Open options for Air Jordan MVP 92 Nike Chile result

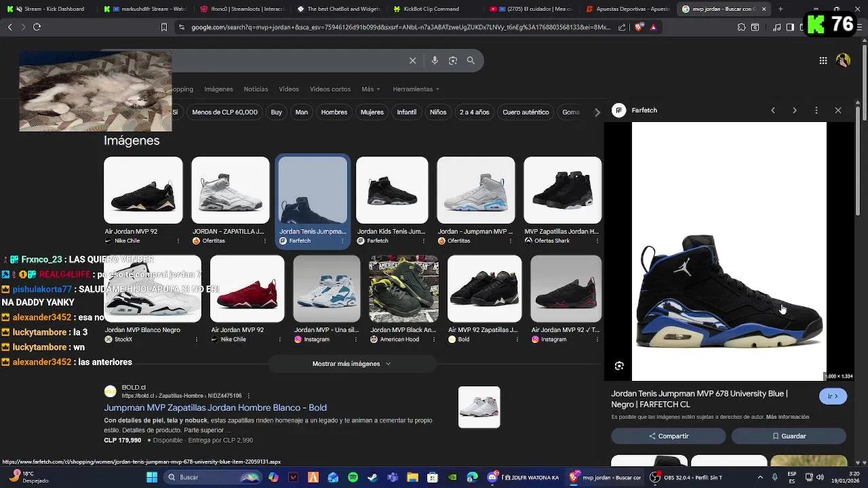click(178, 241)
